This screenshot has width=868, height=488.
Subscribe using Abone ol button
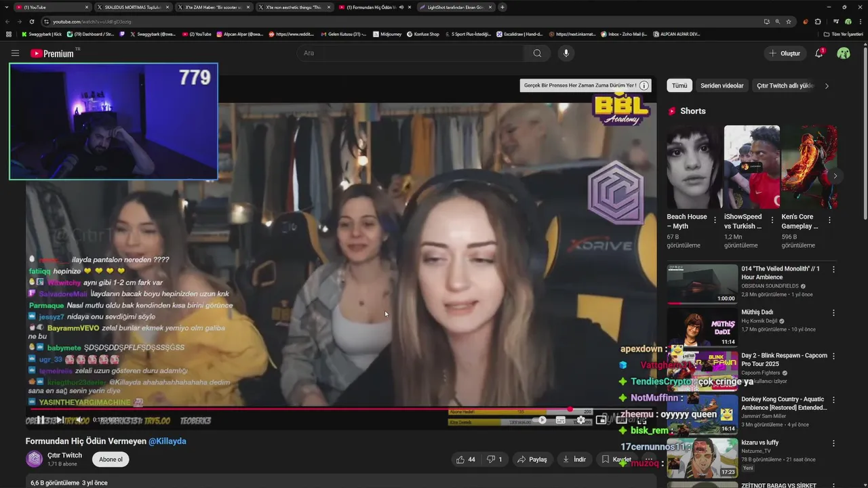(x=111, y=460)
